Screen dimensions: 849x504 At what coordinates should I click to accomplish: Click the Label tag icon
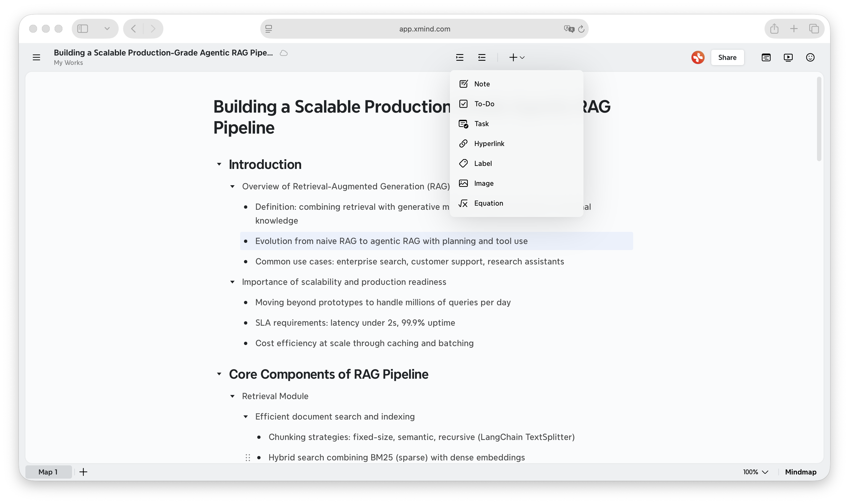point(463,163)
